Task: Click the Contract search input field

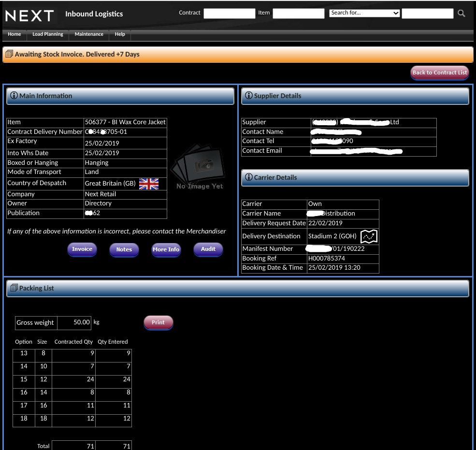Action: [229, 13]
